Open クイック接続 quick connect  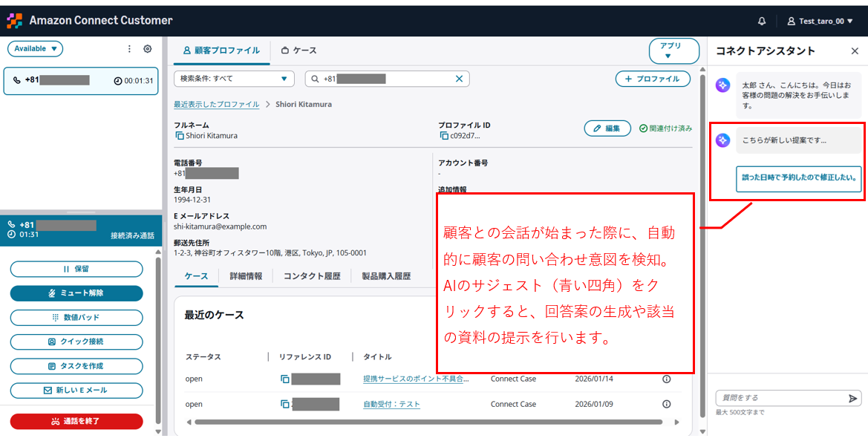[76, 342]
